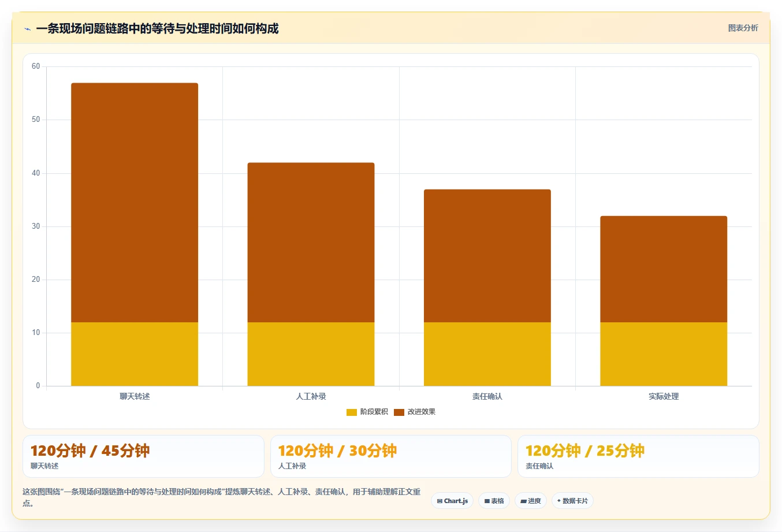Click the 人工补录 x-axis label
782x532 pixels.
point(311,396)
